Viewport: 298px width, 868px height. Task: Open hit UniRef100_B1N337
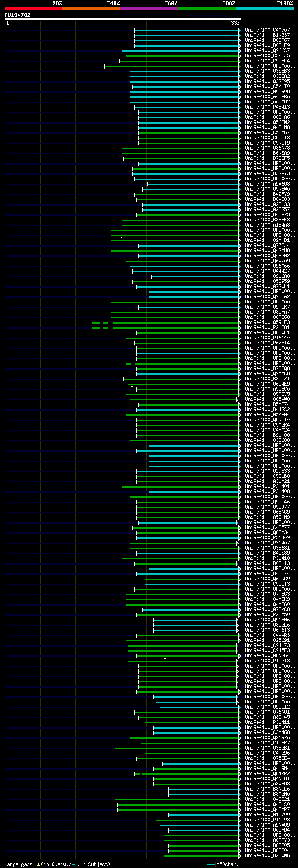[267, 35]
